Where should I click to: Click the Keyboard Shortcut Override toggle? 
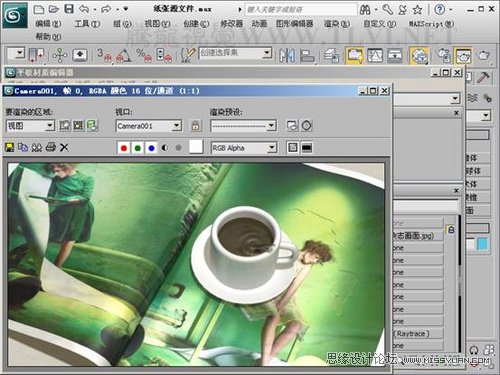pyautogui.click(x=80, y=55)
